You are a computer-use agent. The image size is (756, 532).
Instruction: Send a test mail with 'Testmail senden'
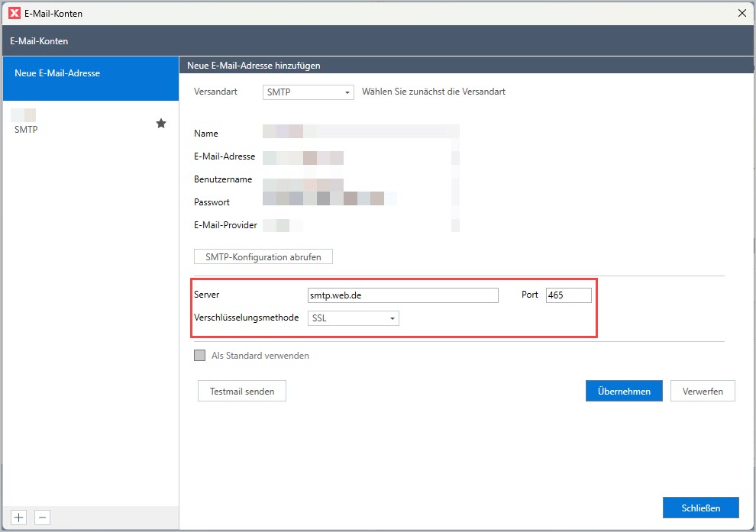coord(242,392)
